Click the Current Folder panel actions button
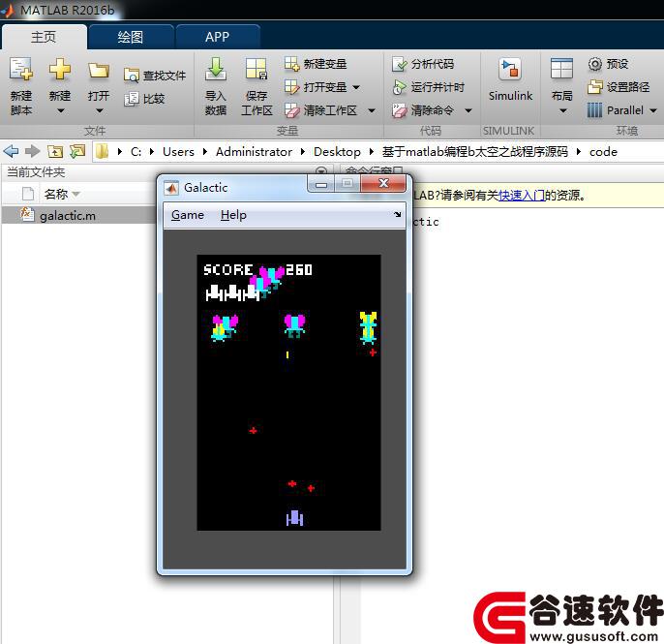 321,170
